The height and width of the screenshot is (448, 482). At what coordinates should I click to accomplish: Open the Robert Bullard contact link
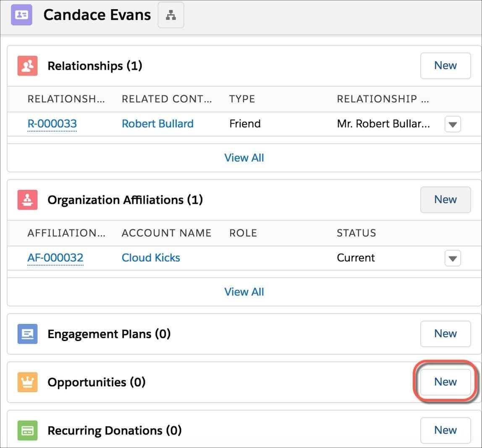pyautogui.click(x=157, y=124)
